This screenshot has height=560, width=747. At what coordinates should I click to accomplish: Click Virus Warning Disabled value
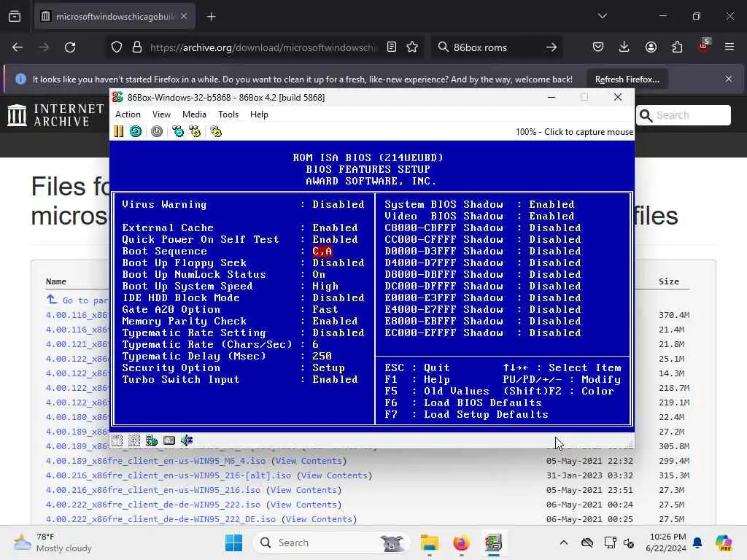click(x=338, y=204)
